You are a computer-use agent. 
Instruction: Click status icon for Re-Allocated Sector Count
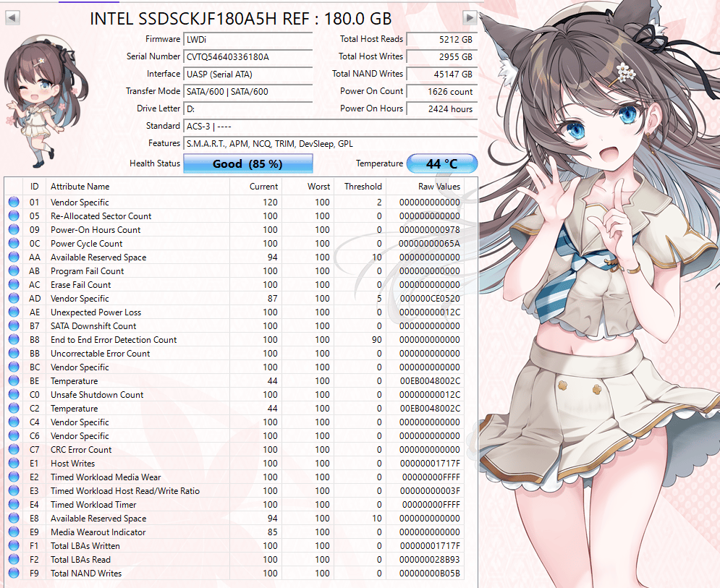pos(14,216)
